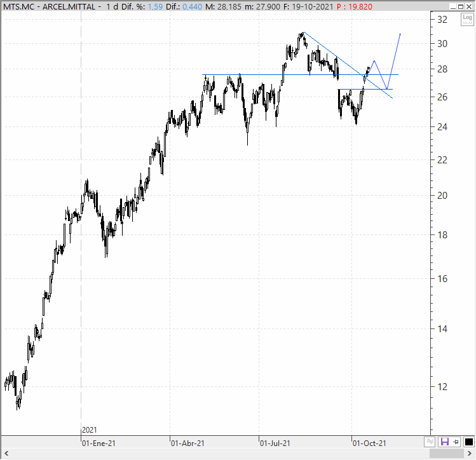Open the black color swatch
476x460 pixels.
coord(469,442)
